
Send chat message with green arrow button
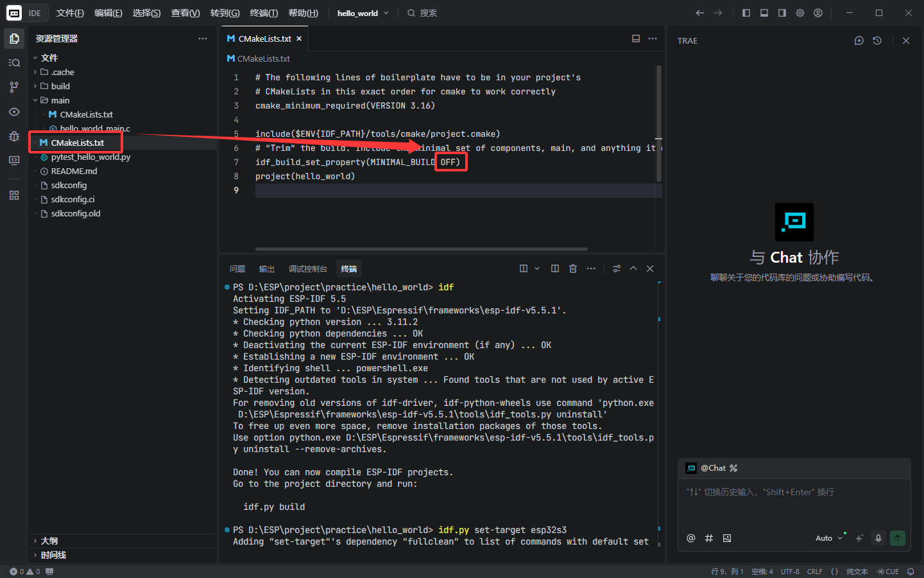point(898,538)
